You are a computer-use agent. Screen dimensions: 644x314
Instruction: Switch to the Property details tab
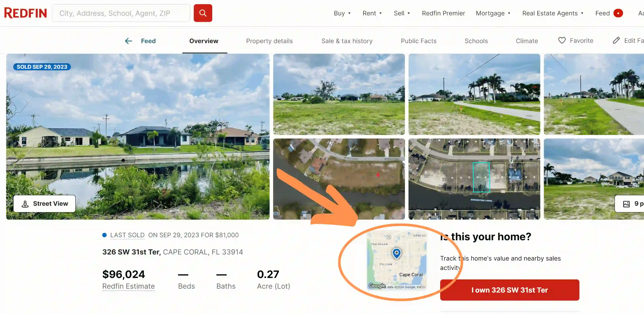point(269,41)
